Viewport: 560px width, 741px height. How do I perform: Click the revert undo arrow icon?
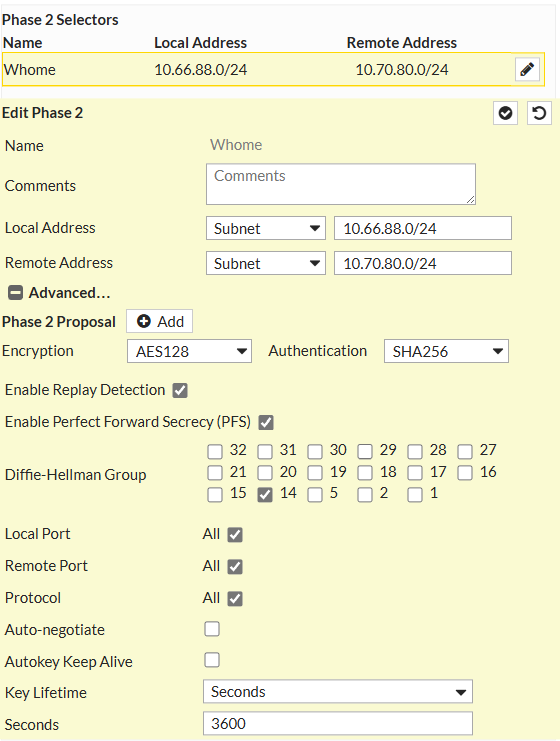click(539, 113)
